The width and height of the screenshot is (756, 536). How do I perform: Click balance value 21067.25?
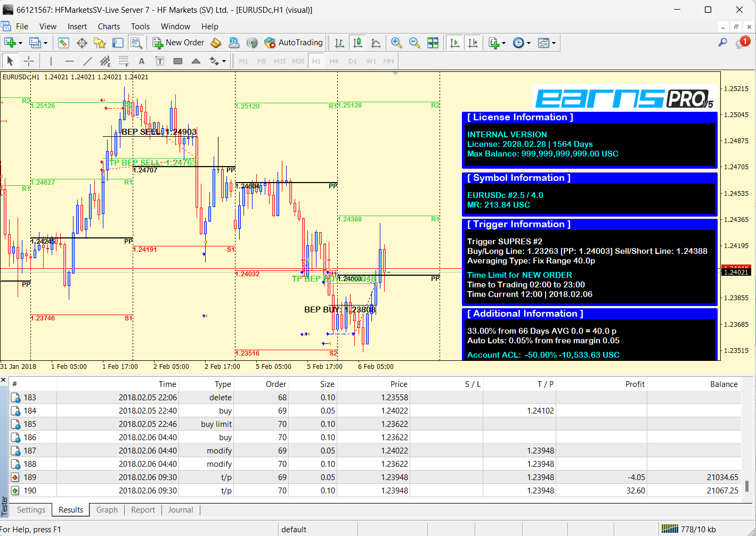(722, 491)
